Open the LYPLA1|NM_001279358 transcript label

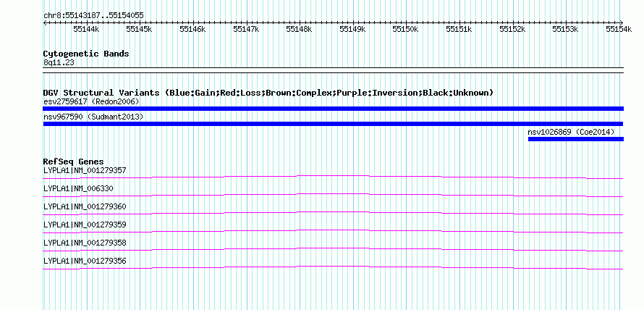[85, 243]
